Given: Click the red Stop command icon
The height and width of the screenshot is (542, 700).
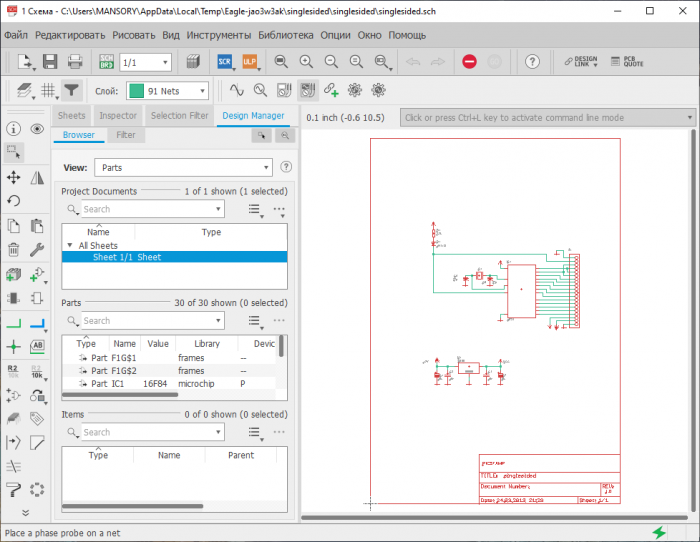Looking at the screenshot, I should 469,62.
